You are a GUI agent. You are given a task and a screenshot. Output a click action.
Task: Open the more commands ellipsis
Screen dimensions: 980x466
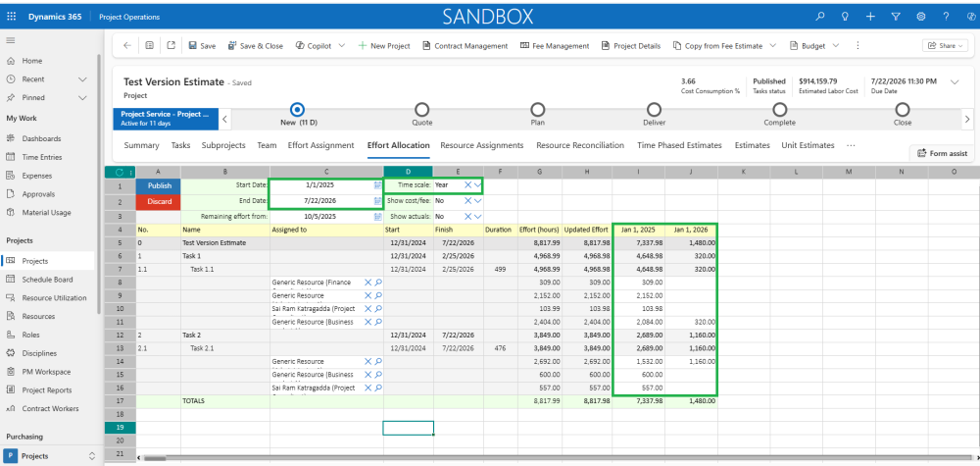coord(857,46)
